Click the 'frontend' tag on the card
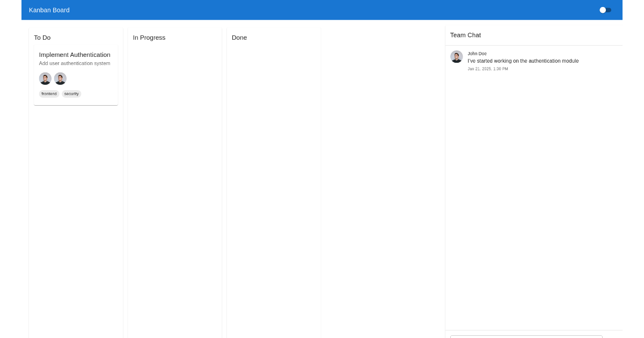644x338 pixels. pos(49,93)
